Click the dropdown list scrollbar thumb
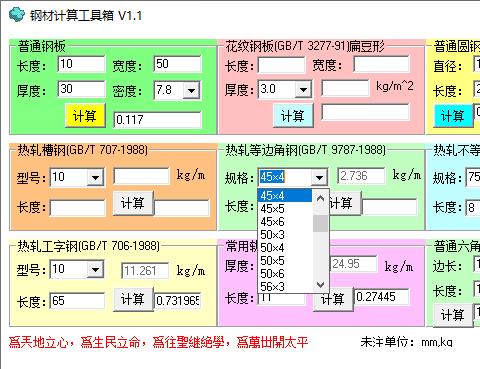Screen dimensions: 480x369 point(320,223)
